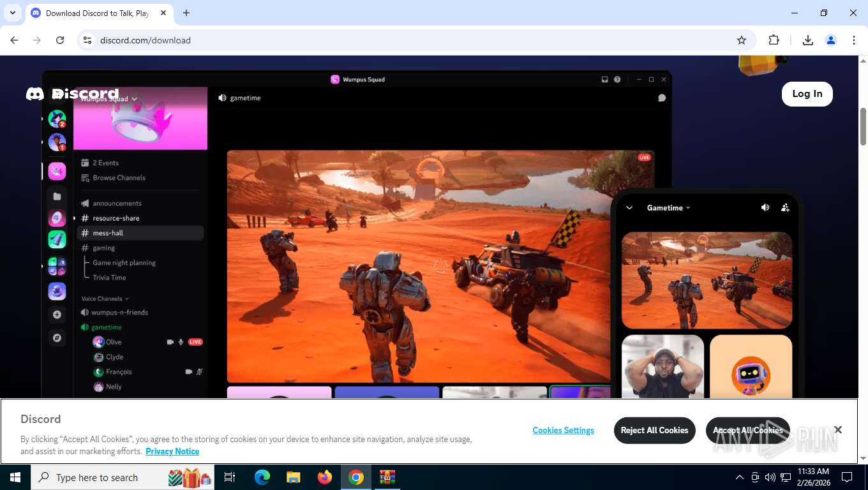Image resolution: width=868 pixels, height=490 pixels.
Task: Close the cookie banner with the X
Action: (x=838, y=430)
